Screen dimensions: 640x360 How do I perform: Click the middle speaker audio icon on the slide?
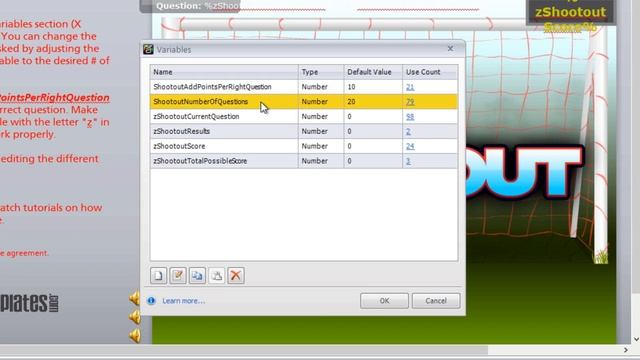(x=135, y=317)
